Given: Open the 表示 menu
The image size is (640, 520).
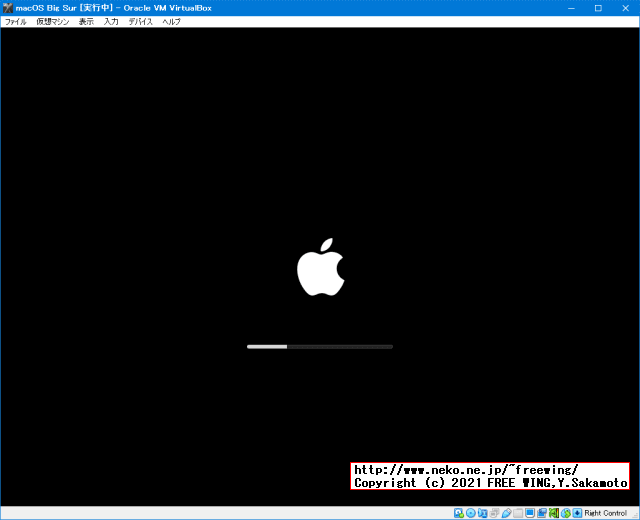Looking at the screenshot, I should click(86, 22).
